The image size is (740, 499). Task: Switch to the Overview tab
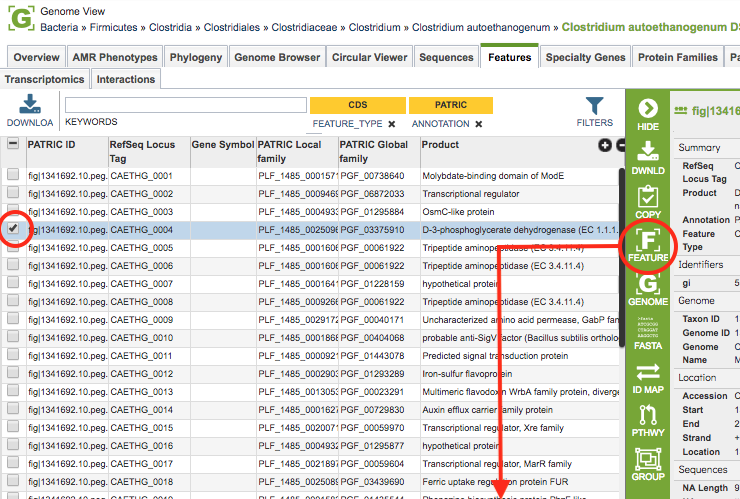[36, 57]
